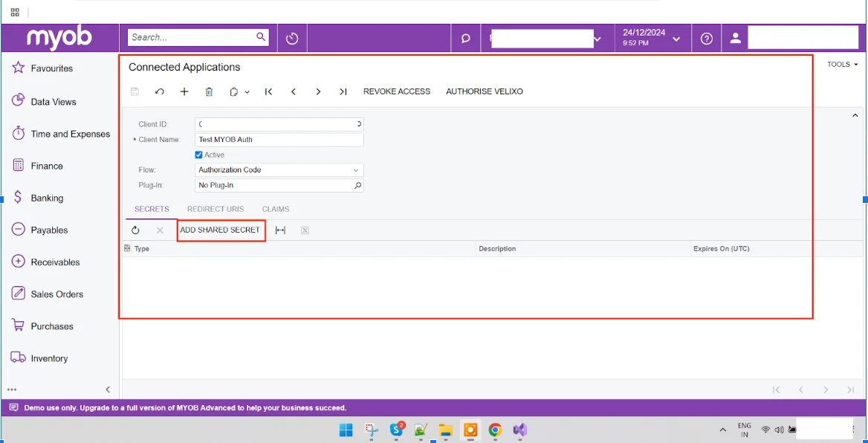Open the CLAIMS tab
The image size is (868, 443).
(276, 209)
